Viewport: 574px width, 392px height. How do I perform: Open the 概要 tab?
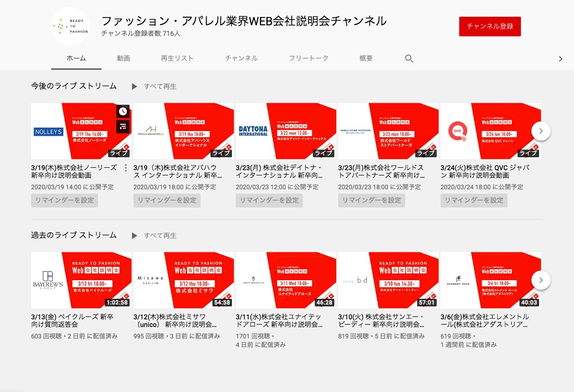point(366,58)
